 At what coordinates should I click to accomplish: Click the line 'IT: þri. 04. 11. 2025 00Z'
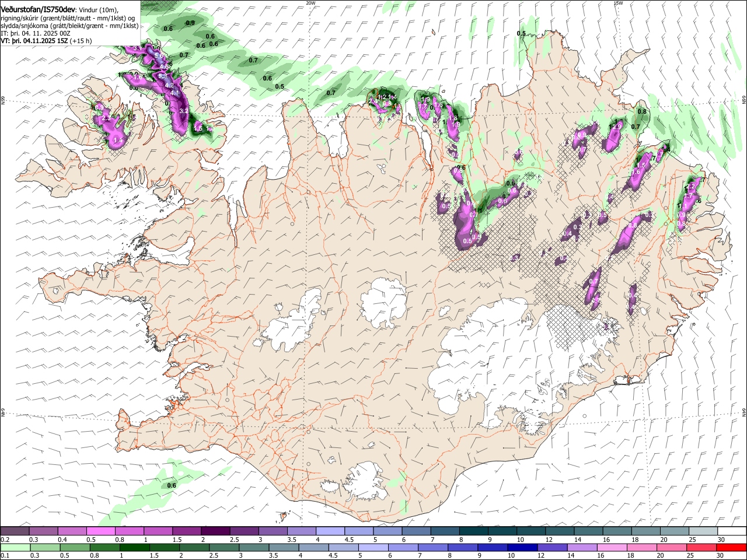pyautogui.click(x=36, y=33)
